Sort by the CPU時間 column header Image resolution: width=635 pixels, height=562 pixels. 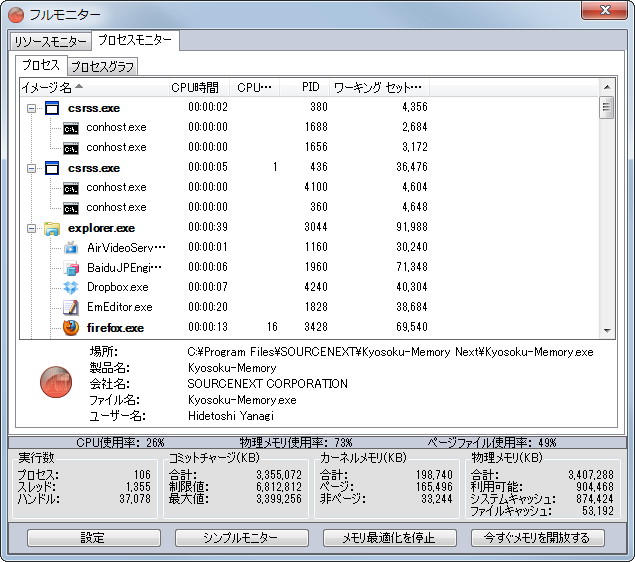pyautogui.click(x=199, y=87)
